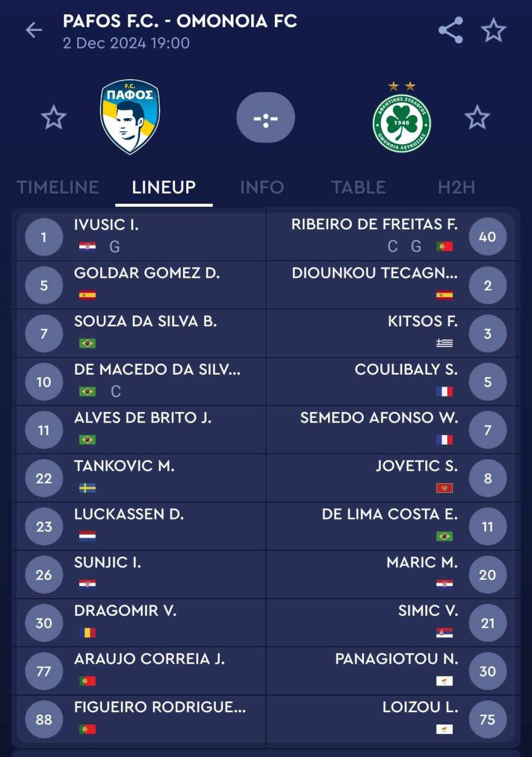Open the H2H tab

click(x=456, y=187)
